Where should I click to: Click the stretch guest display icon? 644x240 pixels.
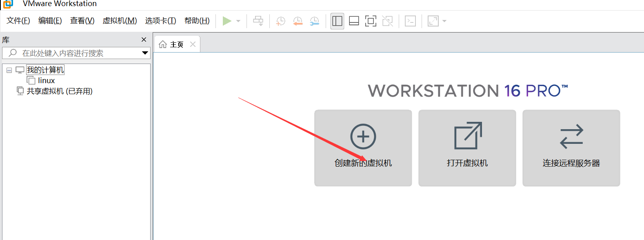tap(433, 21)
